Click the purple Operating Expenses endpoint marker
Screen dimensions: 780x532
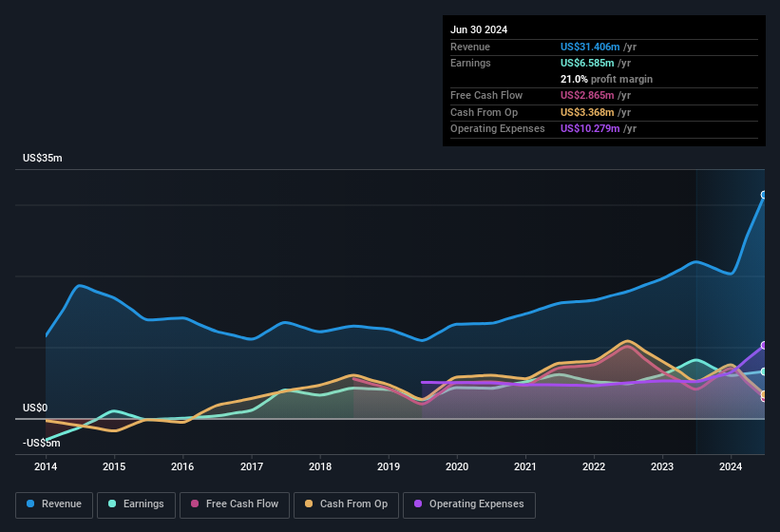click(x=764, y=345)
